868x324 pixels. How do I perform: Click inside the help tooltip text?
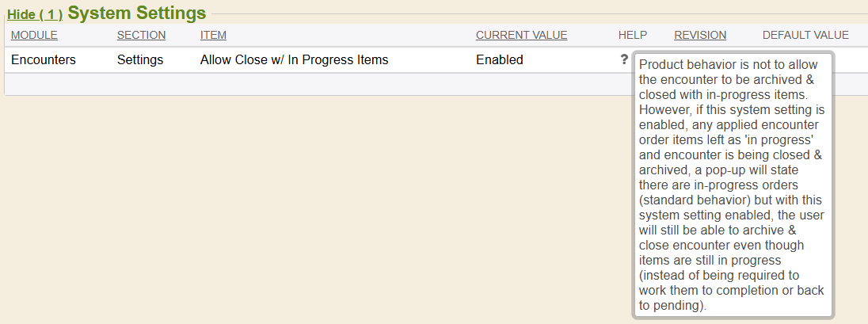[x=733, y=184]
